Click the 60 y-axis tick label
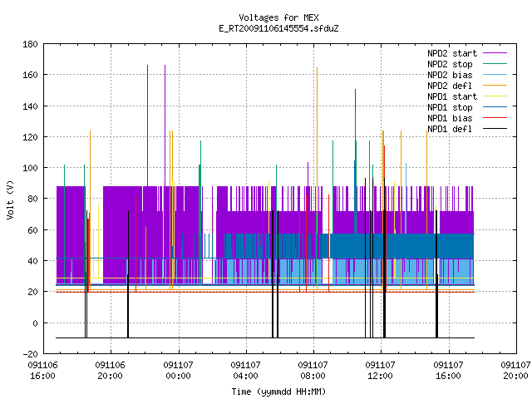This screenshot has height=399, width=532. [32, 230]
